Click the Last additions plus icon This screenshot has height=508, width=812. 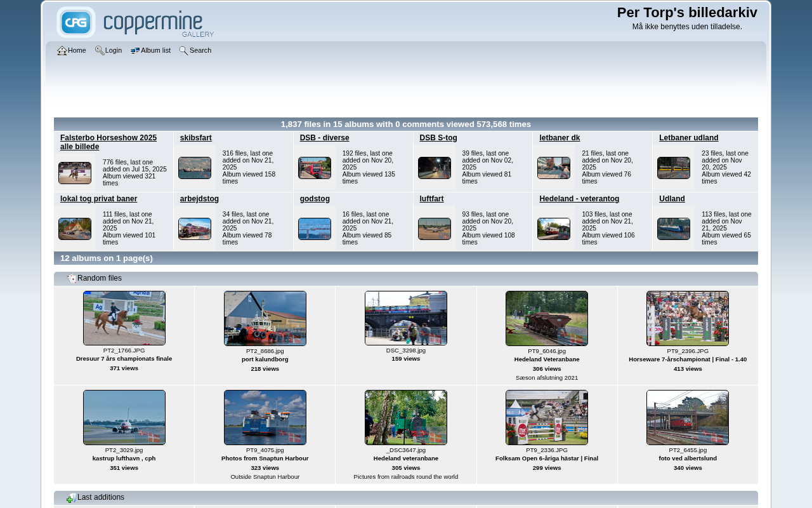72,498
